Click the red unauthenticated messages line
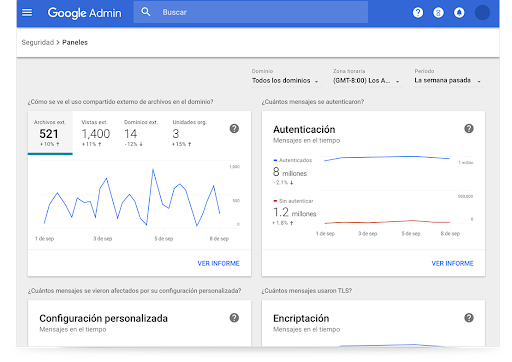Screen dimensions: 512x362 tap(387, 222)
